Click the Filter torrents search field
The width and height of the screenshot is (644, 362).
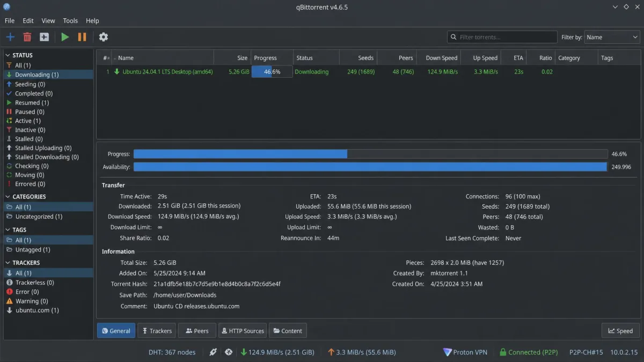[502, 37]
